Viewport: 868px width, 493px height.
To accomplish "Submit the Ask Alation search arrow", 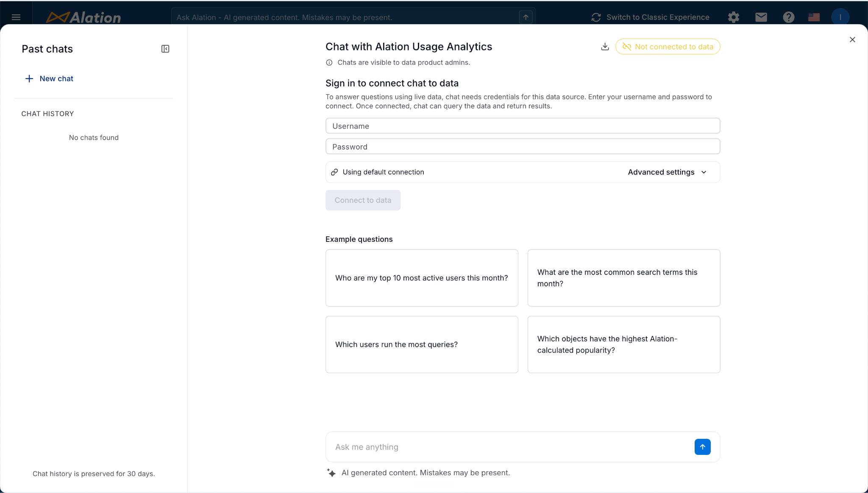I will pos(526,17).
